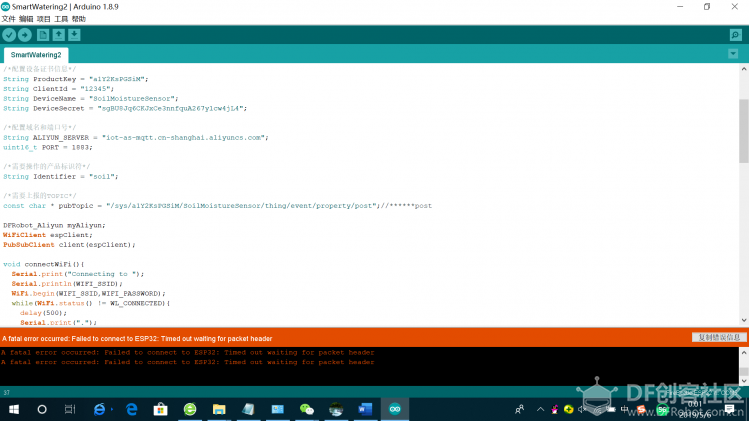The image size is (749, 421).
Task: Open WeChat from the taskbar
Action: (307, 410)
